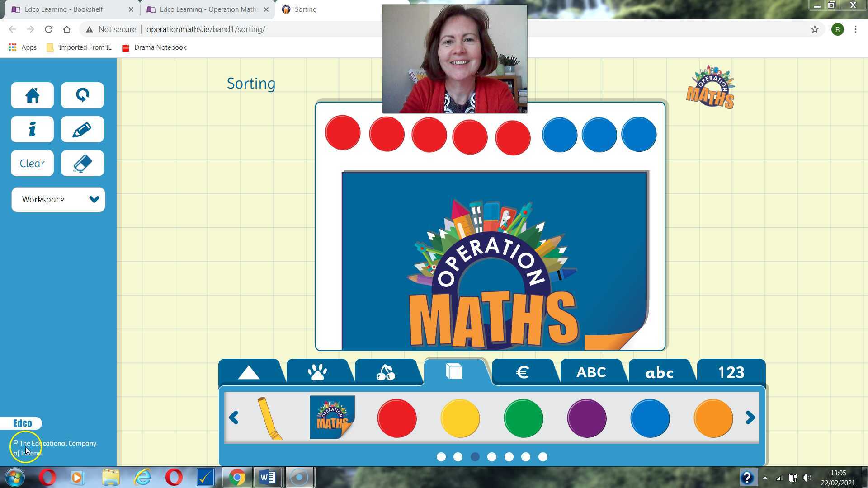Open Microsoft Word from the taskbar
The width and height of the screenshot is (868, 488).
(x=267, y=477)
